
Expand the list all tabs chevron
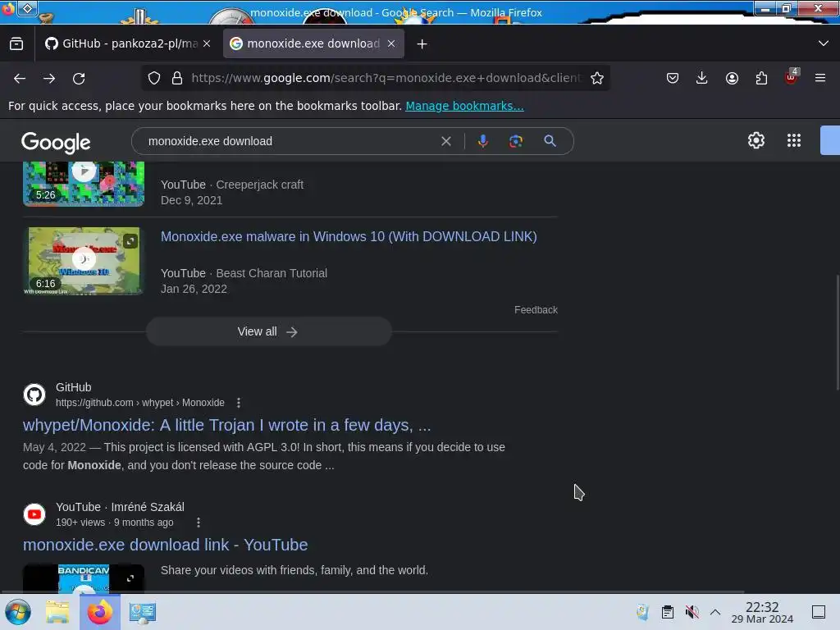(x=824, y=43)
